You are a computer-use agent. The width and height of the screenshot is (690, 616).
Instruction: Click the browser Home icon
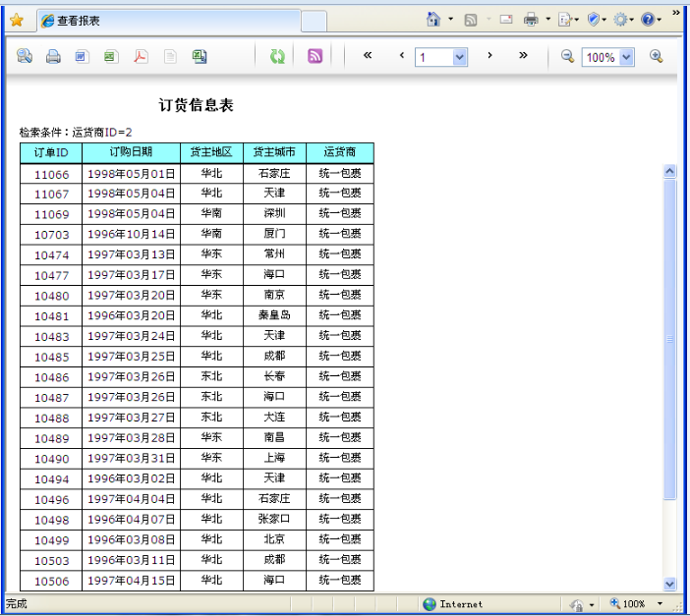click(433, 19)
